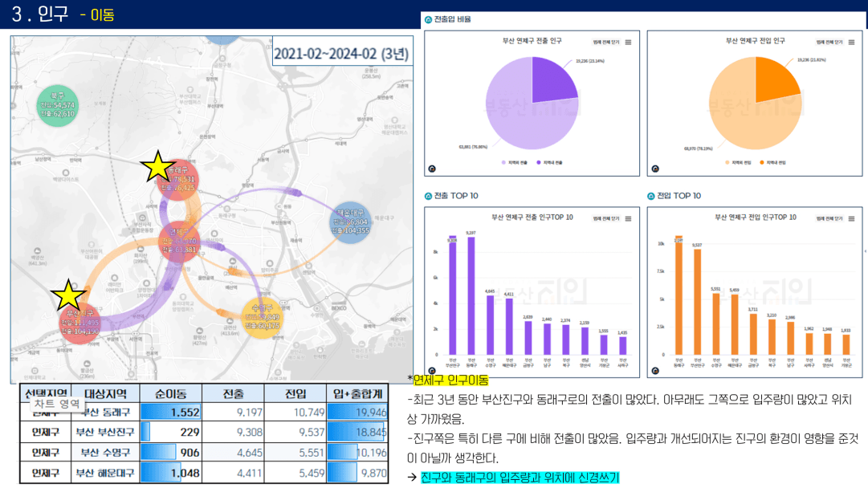Select the 부산 해운대구 table cell

(x=105, y=473)
